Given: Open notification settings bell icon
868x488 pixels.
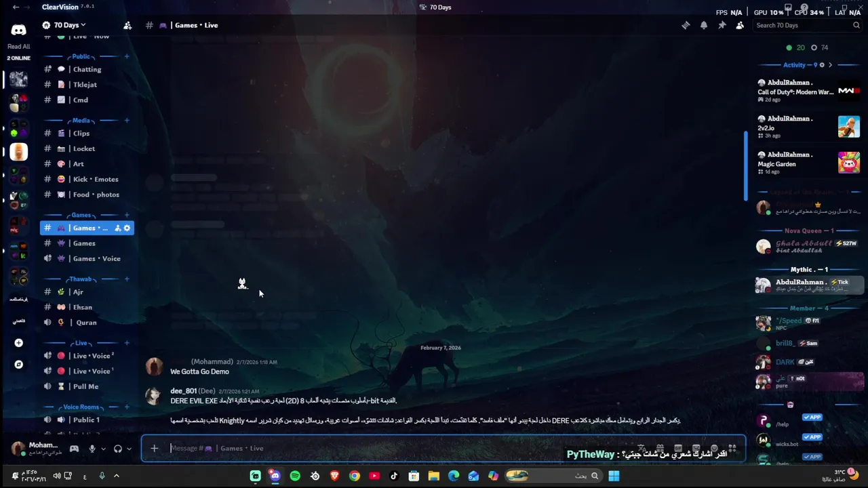Looking at the screenshot, I should (x=704, y=25).
